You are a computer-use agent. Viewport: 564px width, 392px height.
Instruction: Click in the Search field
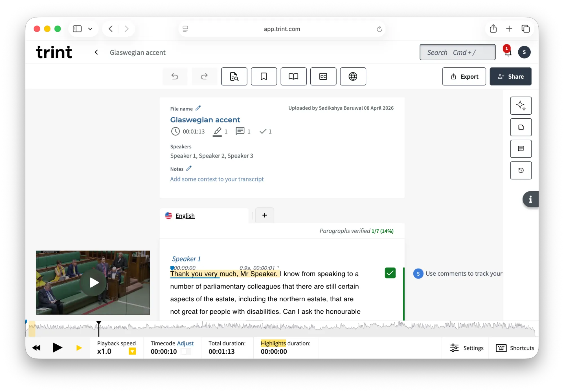pyautogui.click(x=457, y=52)
